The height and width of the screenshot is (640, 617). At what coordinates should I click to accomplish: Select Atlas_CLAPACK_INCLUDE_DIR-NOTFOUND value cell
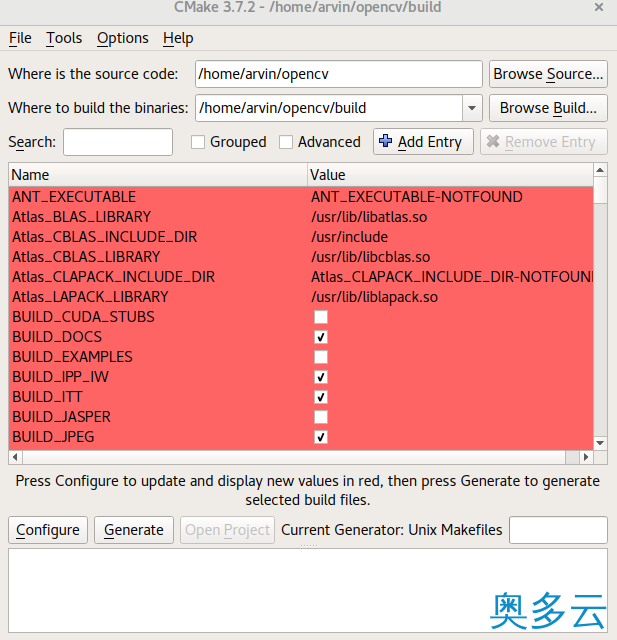(x=452, y=277)
